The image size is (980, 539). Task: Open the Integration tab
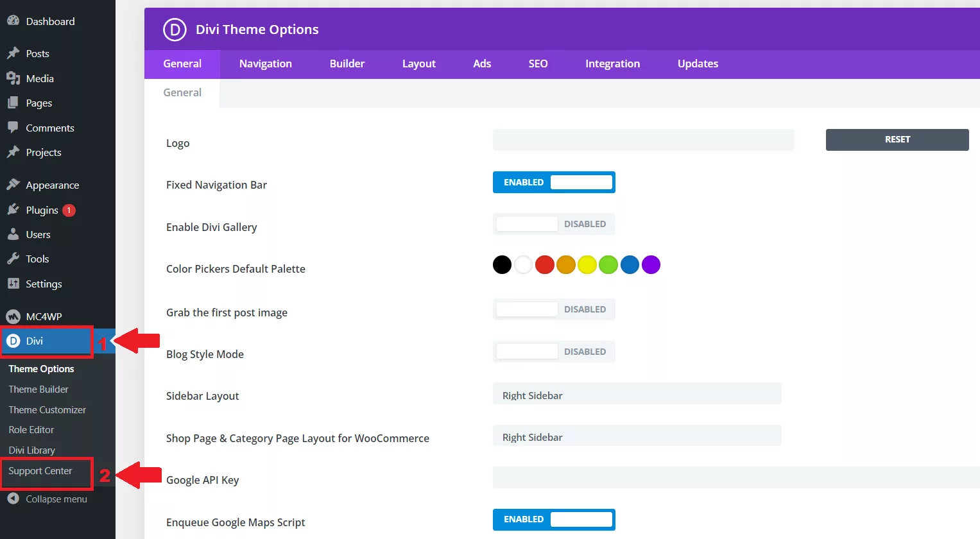(x=613, y=64)
